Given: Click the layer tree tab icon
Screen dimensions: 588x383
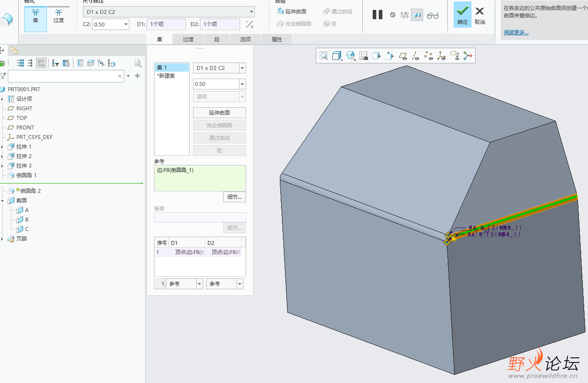Looking at the screenshot, I should pos(14,50).
